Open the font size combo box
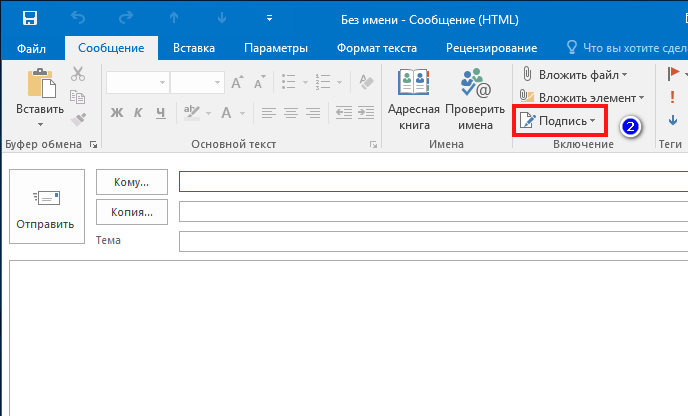 tap(198, 83)
